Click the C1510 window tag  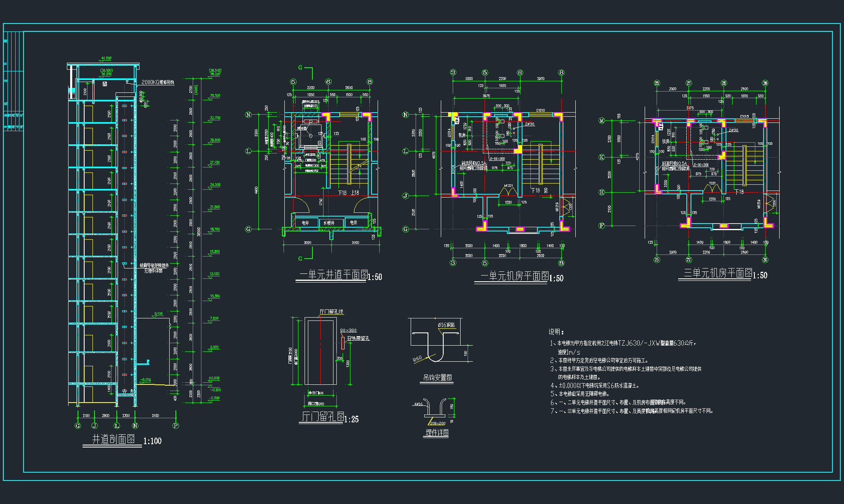(540, 110)
